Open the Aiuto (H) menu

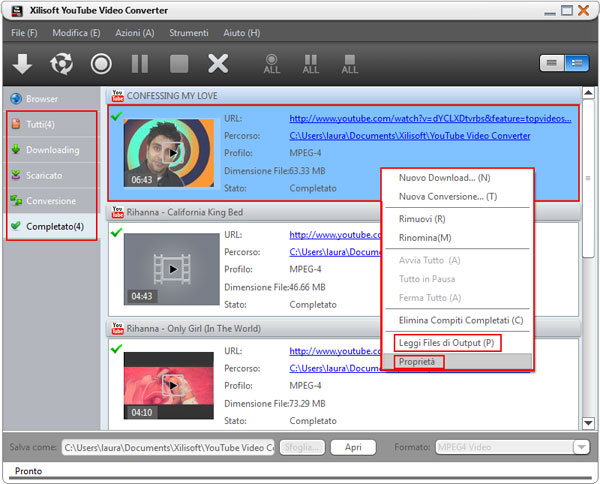click(x=242, y=33)
